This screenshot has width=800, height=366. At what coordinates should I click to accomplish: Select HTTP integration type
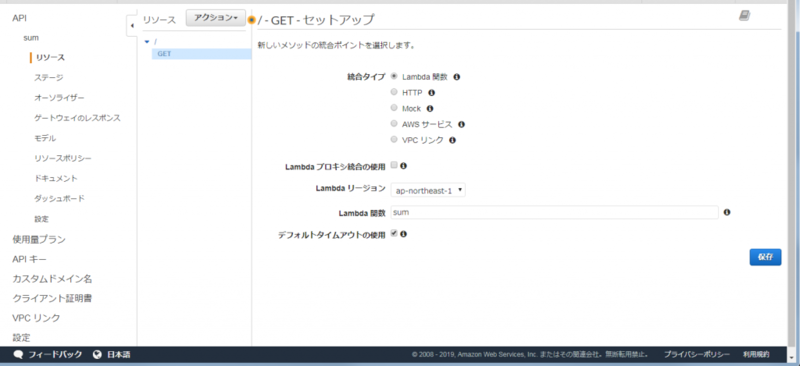(x=393, y=92)
